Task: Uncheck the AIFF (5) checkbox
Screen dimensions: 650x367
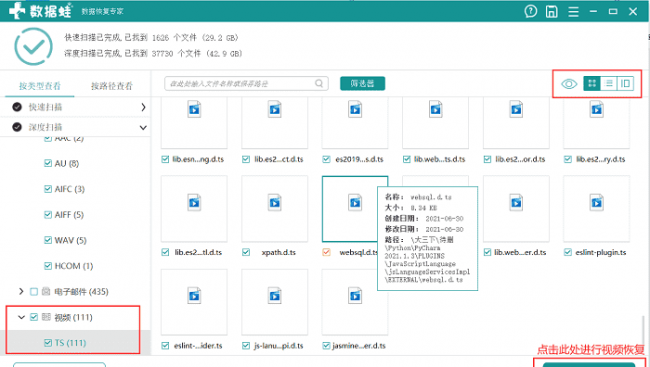Action: 48,215
